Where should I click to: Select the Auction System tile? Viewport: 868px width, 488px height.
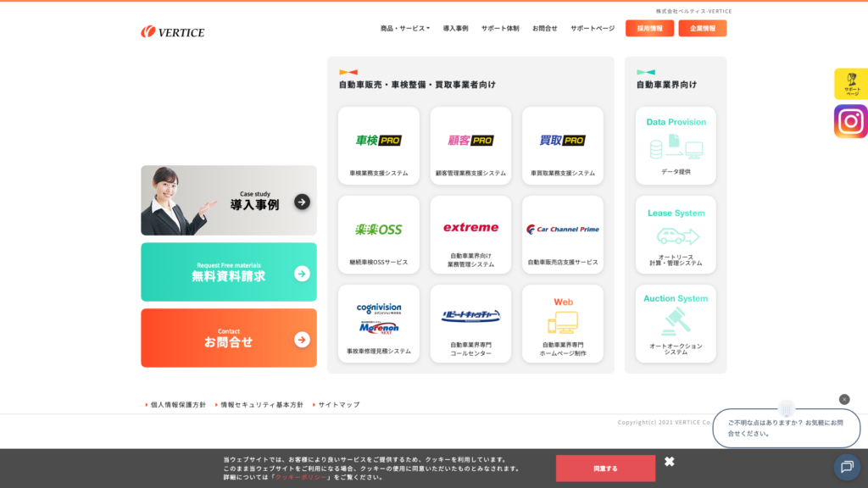pyautogui.click(x=676, y=324)
